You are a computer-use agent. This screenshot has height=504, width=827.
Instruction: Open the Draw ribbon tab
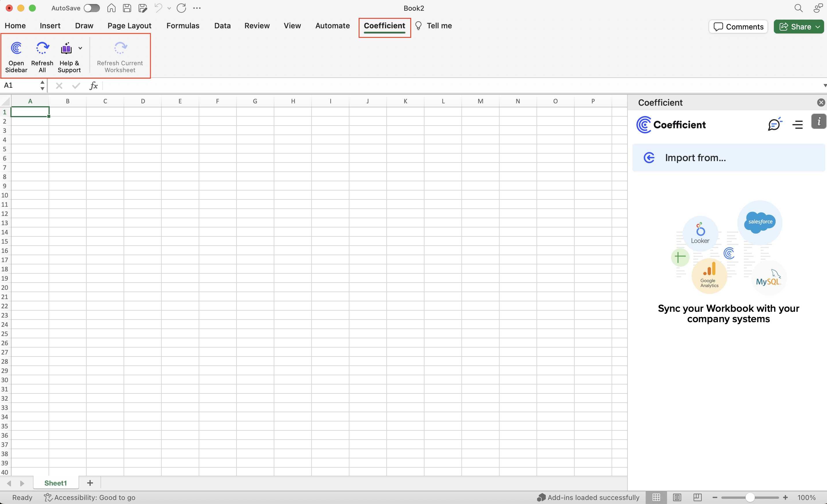click(x=84, y=26)
